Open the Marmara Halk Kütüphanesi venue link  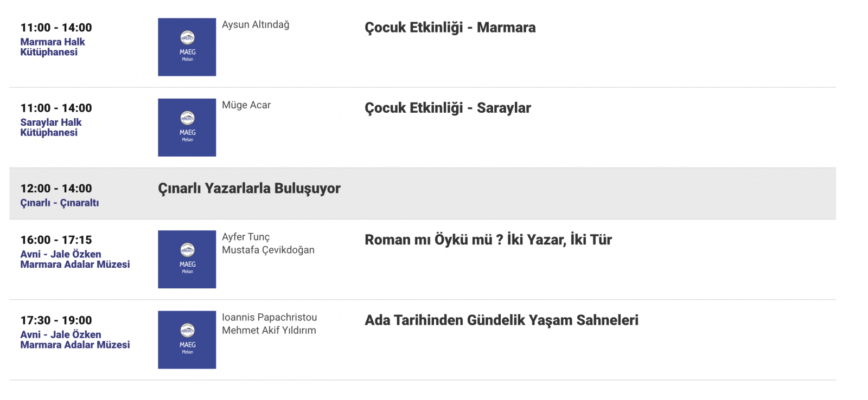pyautogui.click(x=53, y=47)
